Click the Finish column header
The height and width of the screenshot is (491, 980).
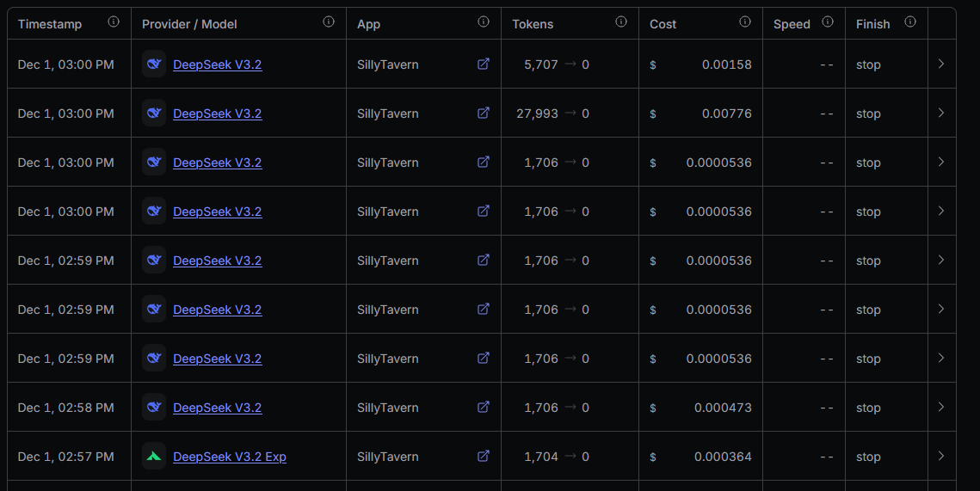(x=873, y=24)
